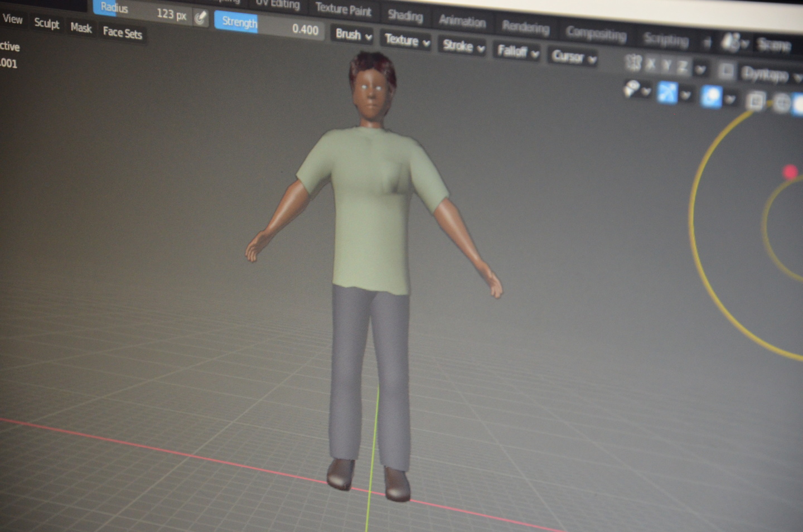
Task: Open the Texture dropdown
Action: point(407,40)
